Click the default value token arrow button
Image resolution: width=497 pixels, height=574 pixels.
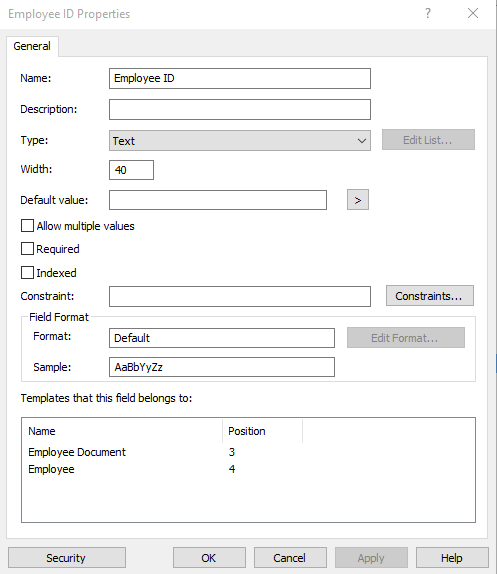(x=358, y=200)
